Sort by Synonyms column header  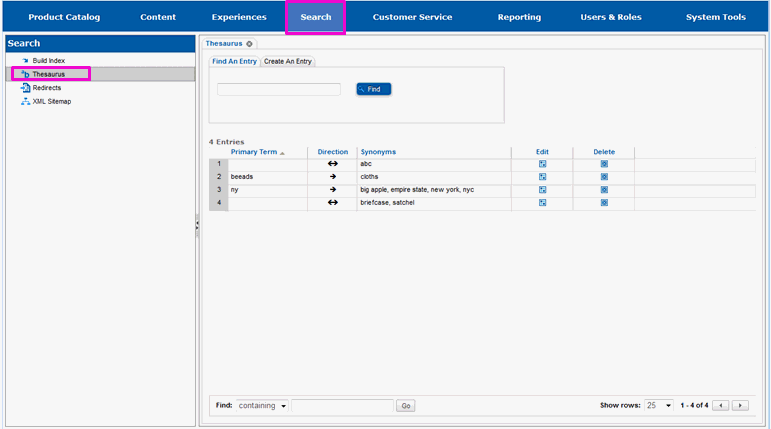coord(378,152)
